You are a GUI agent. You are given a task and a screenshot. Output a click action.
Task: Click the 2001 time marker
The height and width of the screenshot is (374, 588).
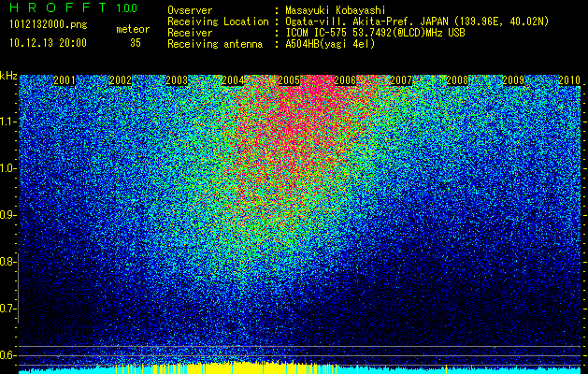click(x=65, y=80)
